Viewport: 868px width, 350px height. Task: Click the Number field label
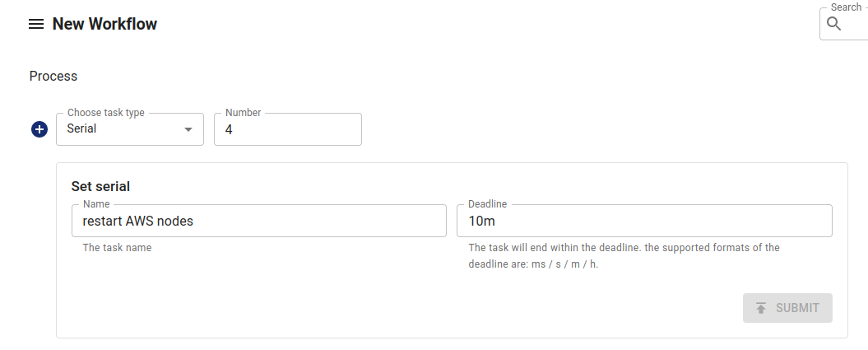coord(243,113)
